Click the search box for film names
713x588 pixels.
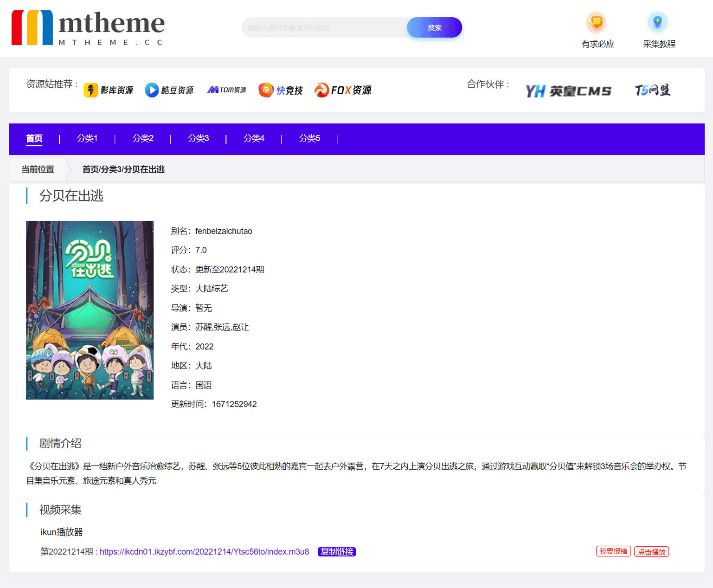[x=324, y=27]
